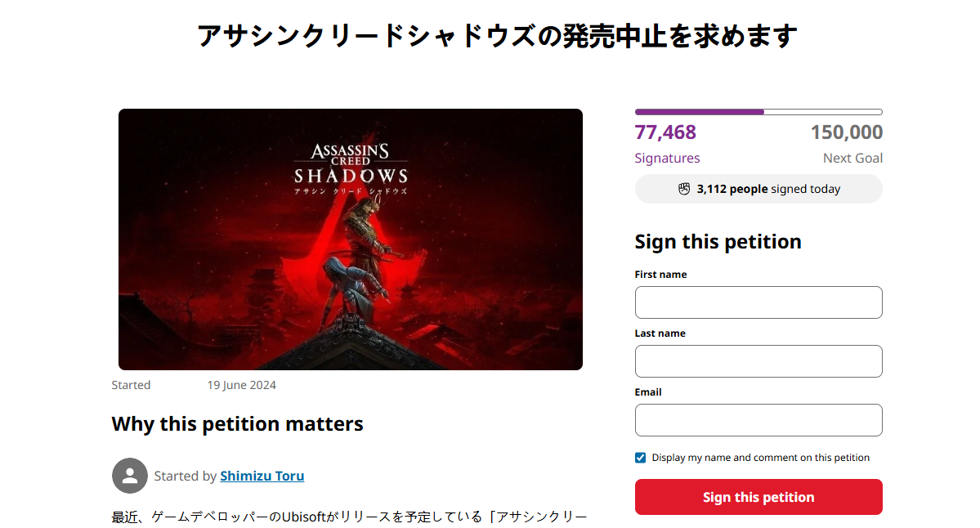The height and width of the screenshot is (528, 980).
Task: Click into the Last name field
Action: [758, 361]
